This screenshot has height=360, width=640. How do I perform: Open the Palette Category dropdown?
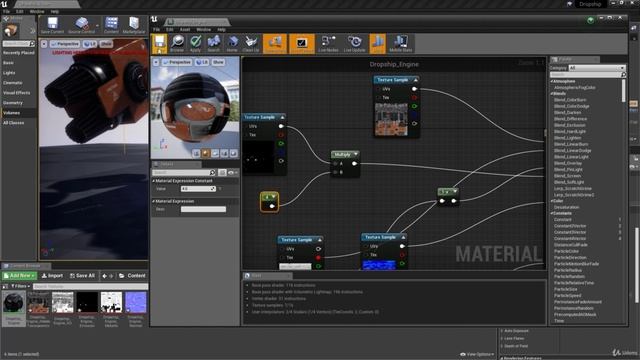(x=597, y=68)
